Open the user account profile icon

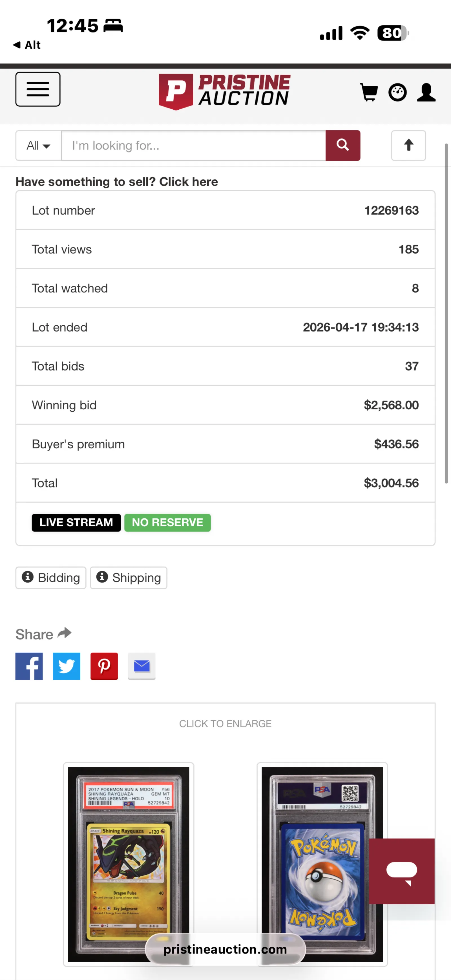426,92
